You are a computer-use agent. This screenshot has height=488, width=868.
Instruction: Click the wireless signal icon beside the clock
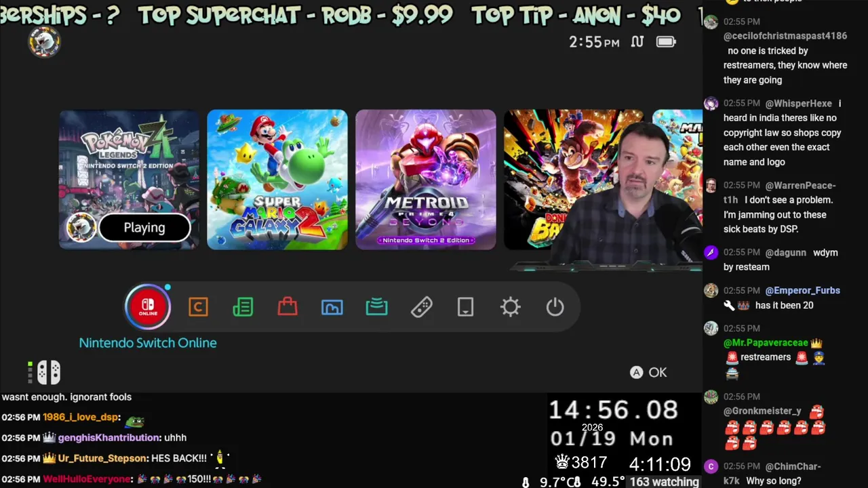point(637,42)
